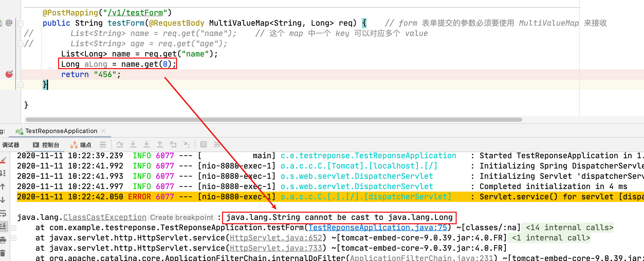Click the print icon in the console sidebar
The image size is (644, 261).
point(3,240)
